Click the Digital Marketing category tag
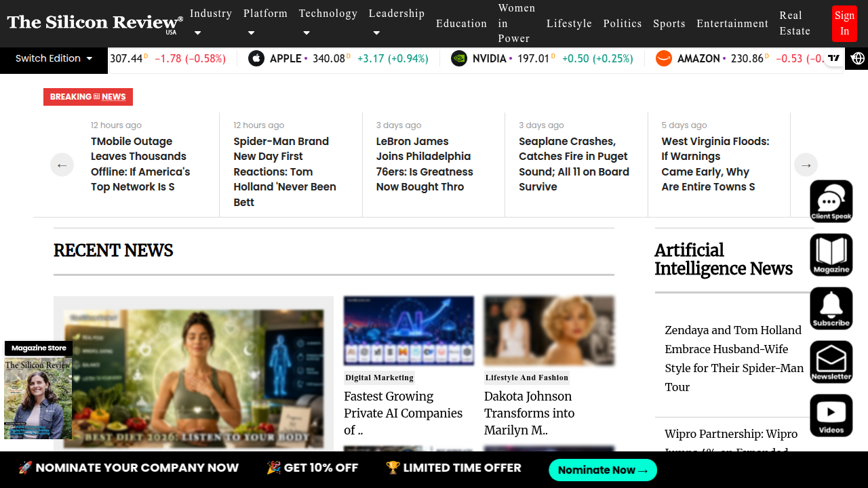 point(379,378)
